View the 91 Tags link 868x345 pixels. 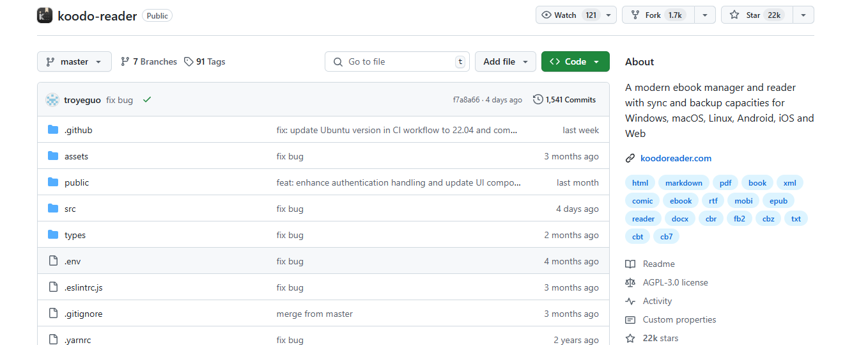coord(205,61)
